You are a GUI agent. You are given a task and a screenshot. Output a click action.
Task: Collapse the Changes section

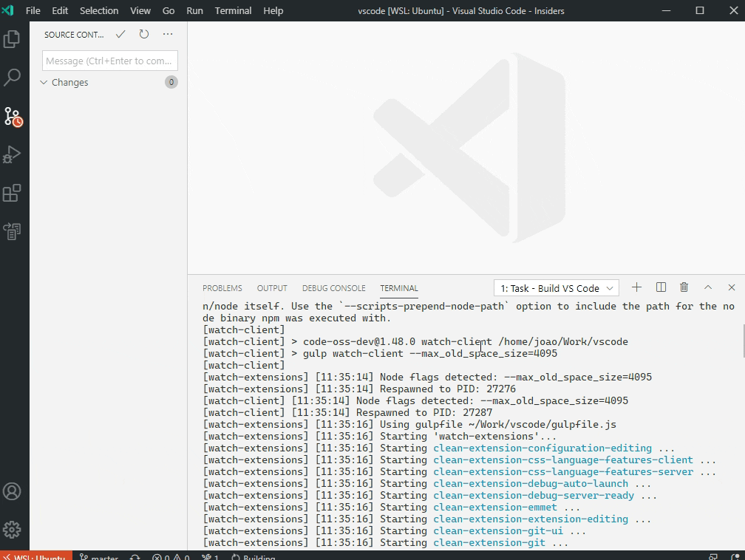click(44, 82)
